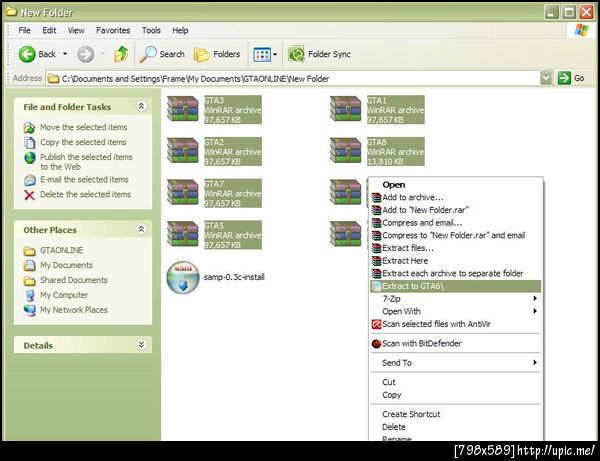600x461 pixels.
Task: Choose Cut in context menu
Action: point(456,382)
